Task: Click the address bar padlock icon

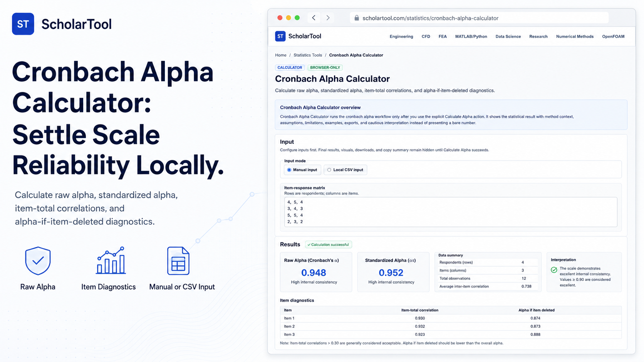Action: (357, 18)
